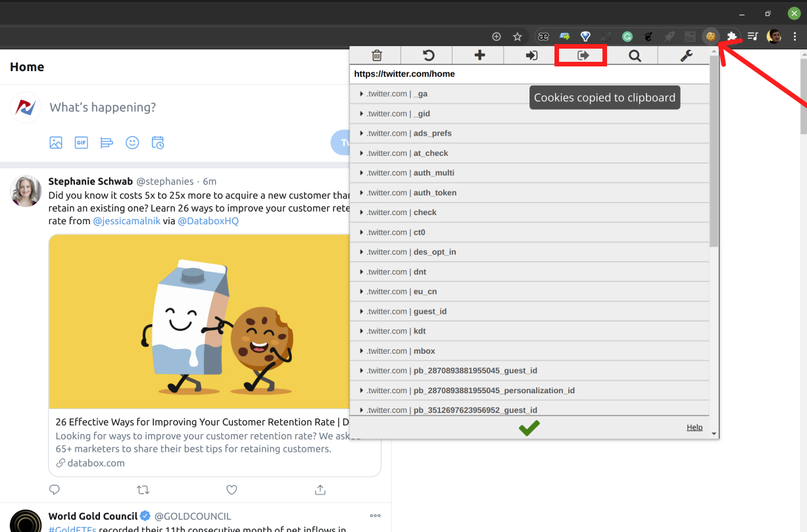This screenshot has width=807, height=532.
Task: Add a GIF to the tweet
Action: click(x=81, y=142)
